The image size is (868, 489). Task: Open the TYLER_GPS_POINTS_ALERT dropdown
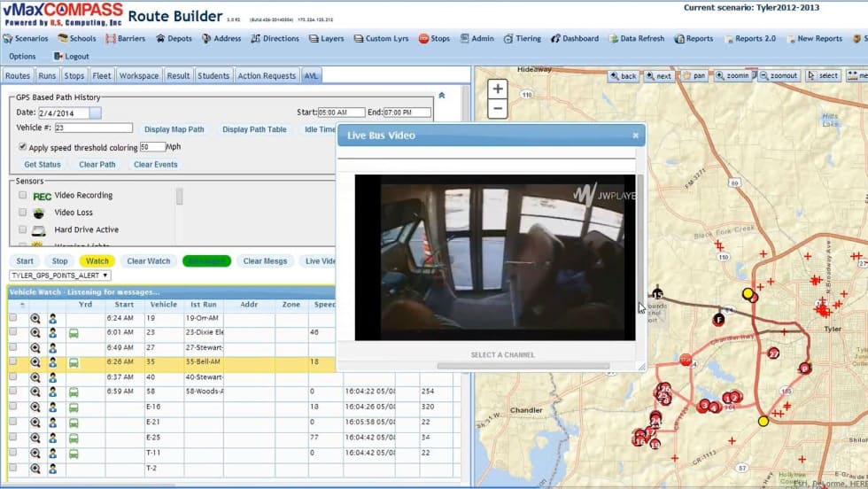point(59,276)
